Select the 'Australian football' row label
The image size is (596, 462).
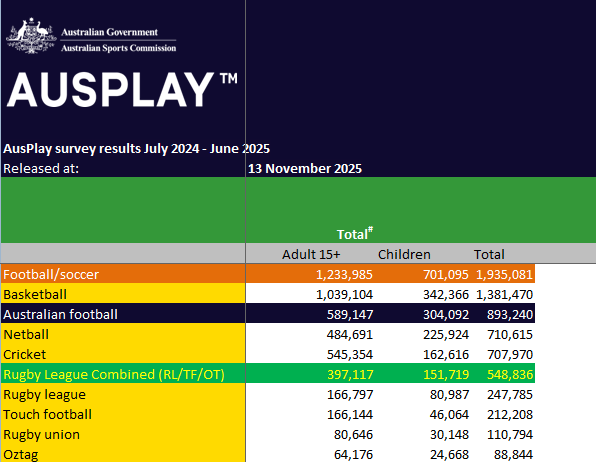[123, 314]
